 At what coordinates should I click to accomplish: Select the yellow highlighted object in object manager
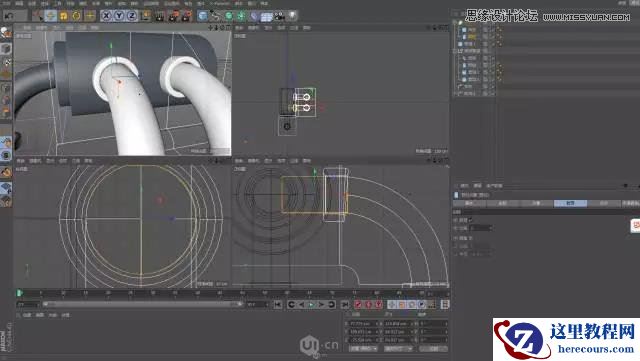click(x=472, y=37)
